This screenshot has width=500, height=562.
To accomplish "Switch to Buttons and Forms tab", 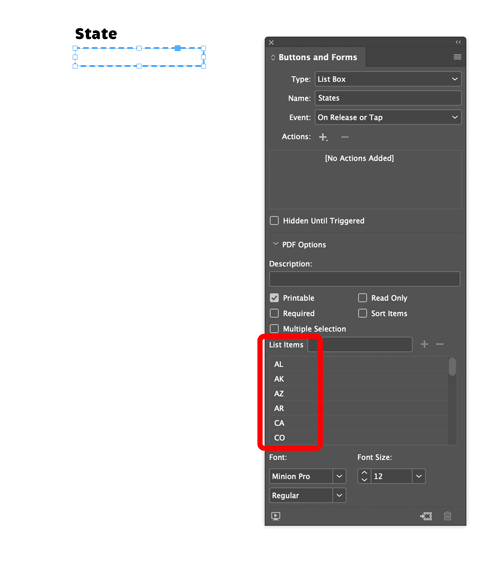I will click(x=318, y=57).
